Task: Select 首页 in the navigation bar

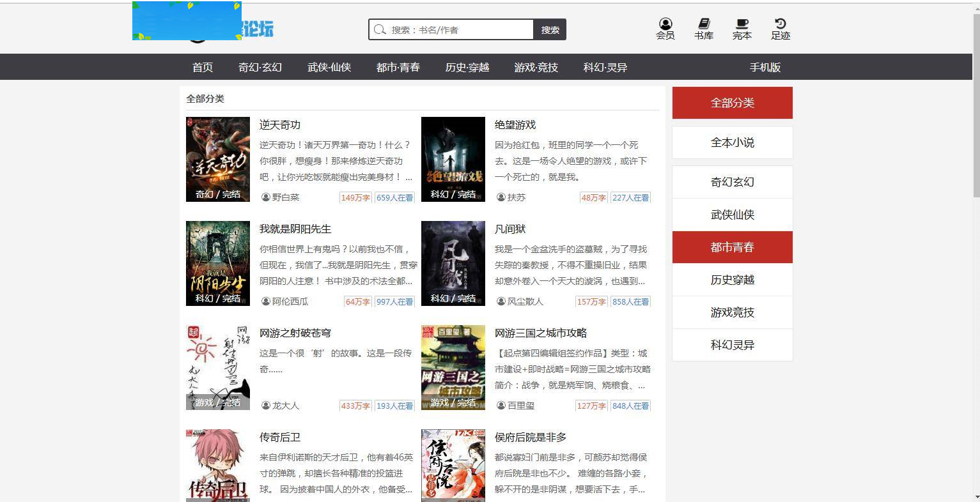Action: 201,66
